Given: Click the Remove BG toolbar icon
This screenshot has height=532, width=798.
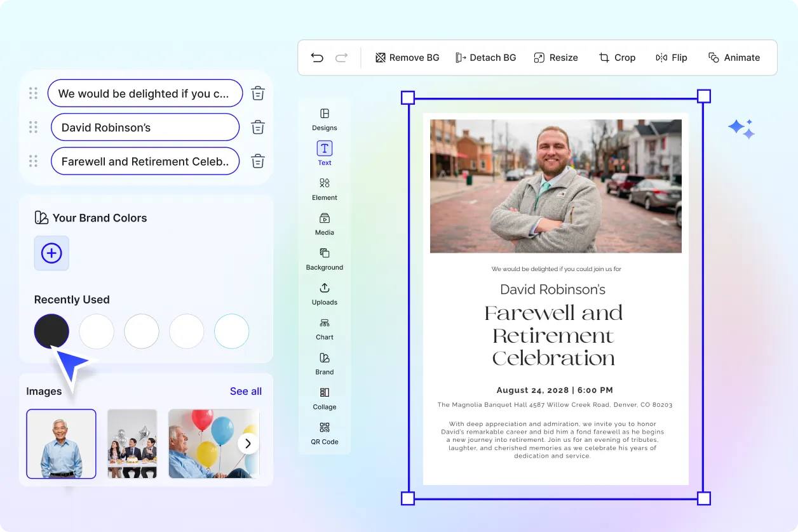Looking at the screenshot, I should pos(407,57).
